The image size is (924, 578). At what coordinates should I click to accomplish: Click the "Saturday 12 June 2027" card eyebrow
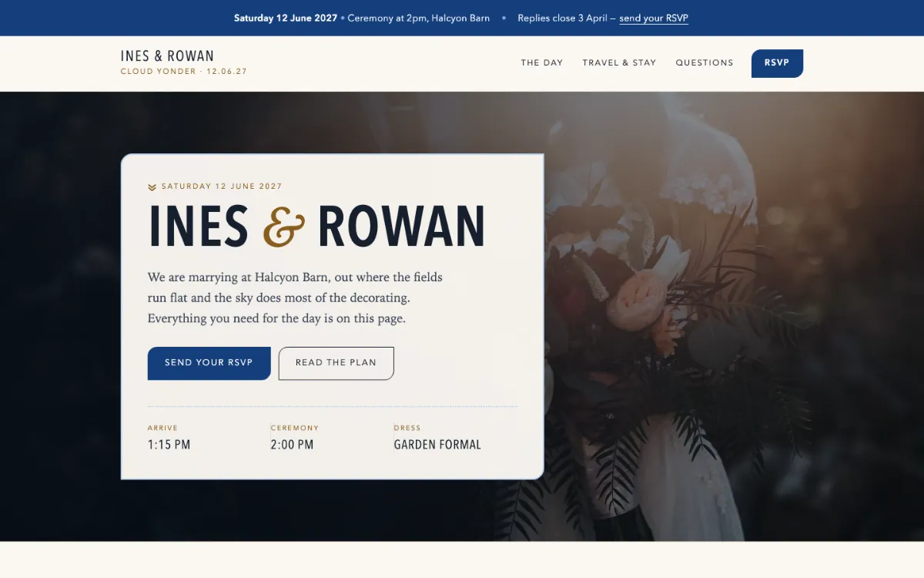pos(222,187)
